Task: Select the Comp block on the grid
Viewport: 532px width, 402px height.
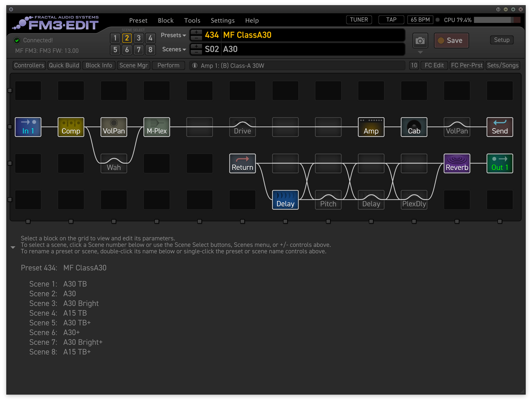Action: (71, 127)
